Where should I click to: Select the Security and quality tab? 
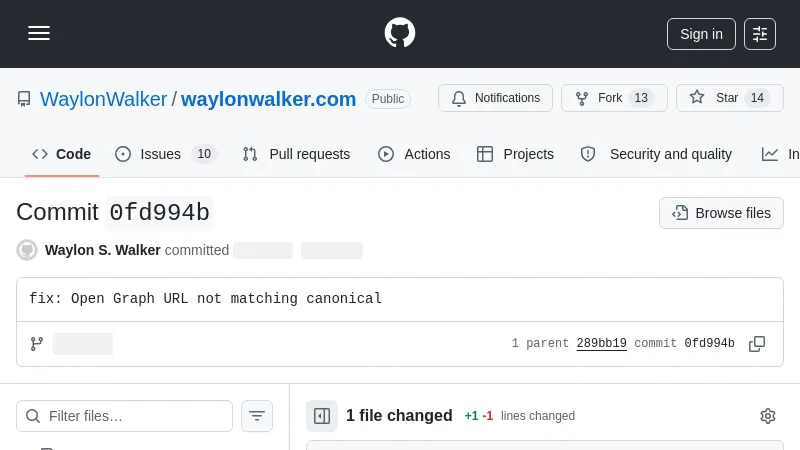[x=657, y=154]
